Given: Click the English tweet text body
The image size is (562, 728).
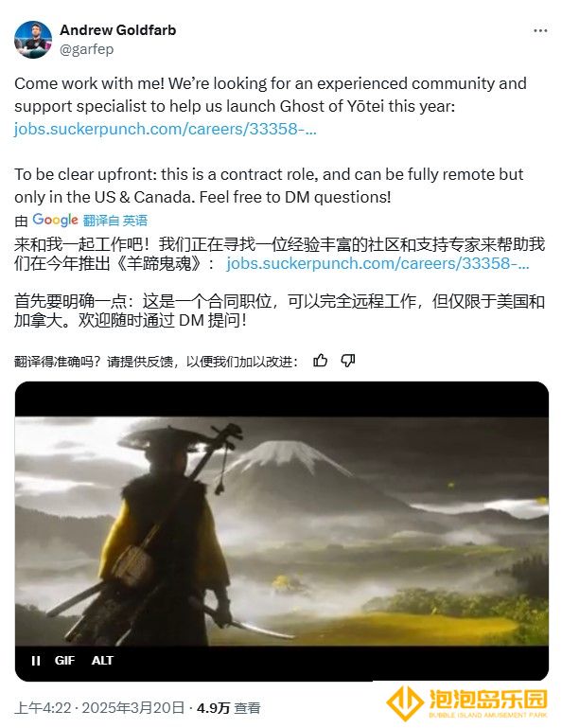Looking at the screenshot, I should point(271,140).
